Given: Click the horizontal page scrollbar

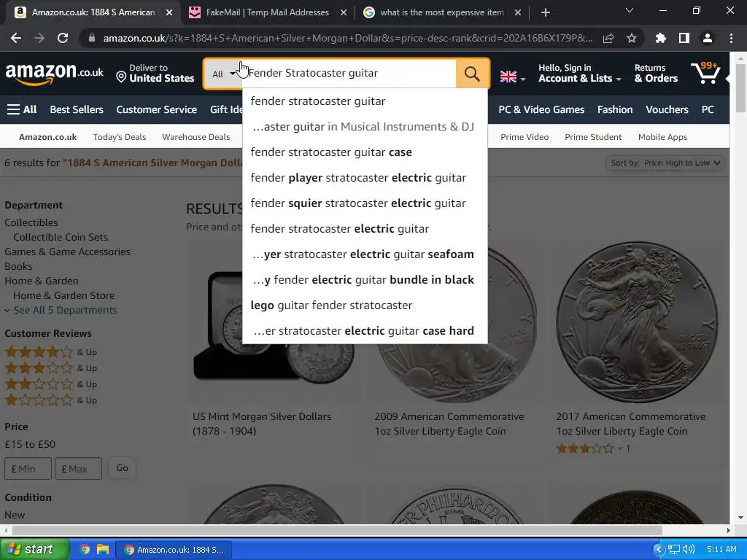Looking at the screenshot, I should coord(337,530).
